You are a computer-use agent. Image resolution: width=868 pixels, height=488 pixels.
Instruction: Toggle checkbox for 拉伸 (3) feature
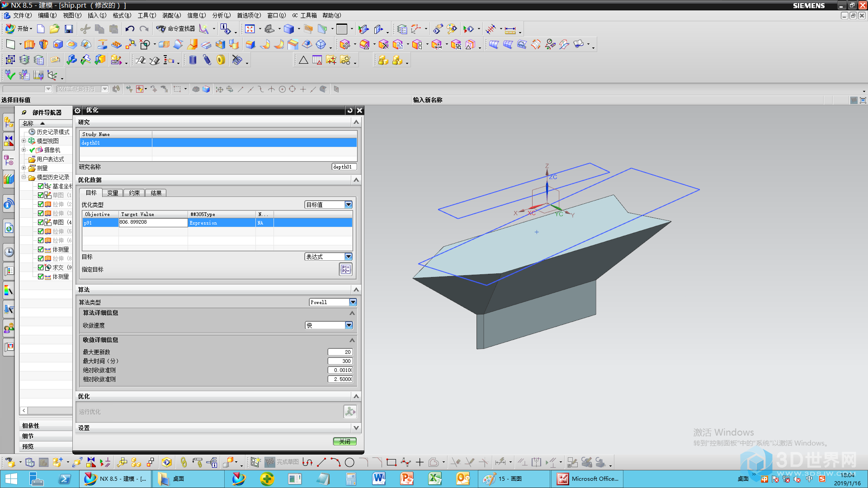pyautogui.click(x=41, y=213)
